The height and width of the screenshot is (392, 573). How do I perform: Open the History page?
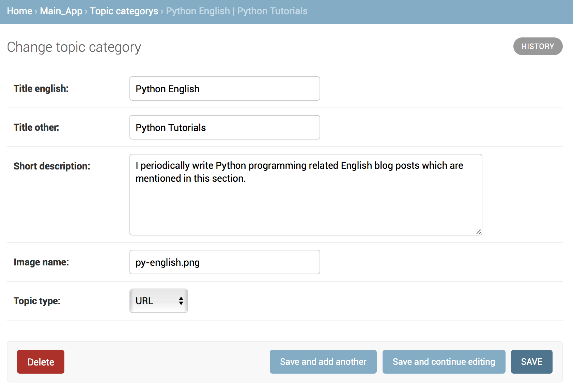pyautogui.click(x=538, y=46)
